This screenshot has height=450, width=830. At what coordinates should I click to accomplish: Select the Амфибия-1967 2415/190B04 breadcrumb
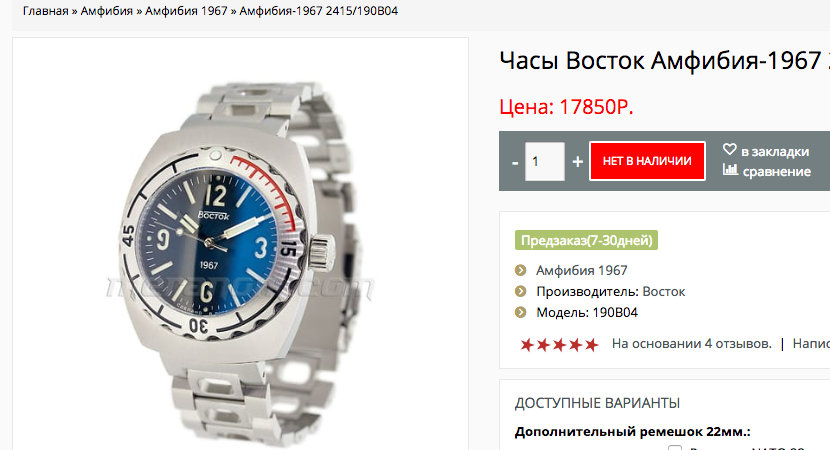pyautogui.click(x=319, y=11)
